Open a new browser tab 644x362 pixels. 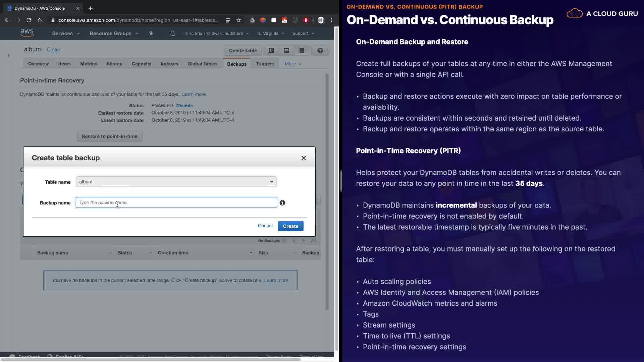(91, 8)
